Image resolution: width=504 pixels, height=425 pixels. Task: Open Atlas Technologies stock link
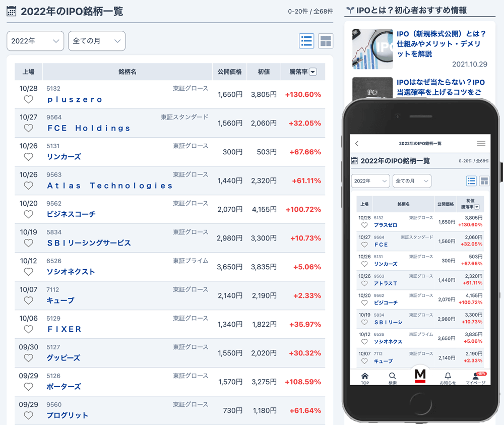pos(109,186)
